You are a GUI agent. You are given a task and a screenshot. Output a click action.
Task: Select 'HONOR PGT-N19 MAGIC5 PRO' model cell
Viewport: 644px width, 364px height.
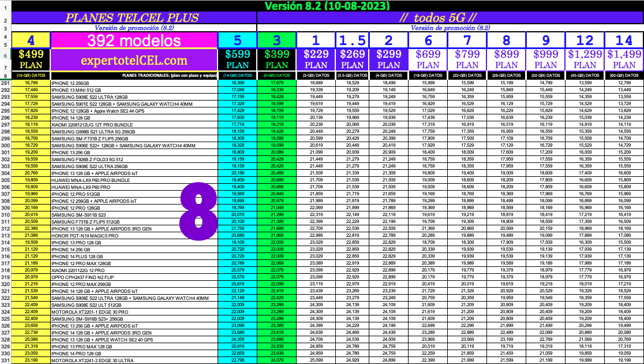coord(134,236)
